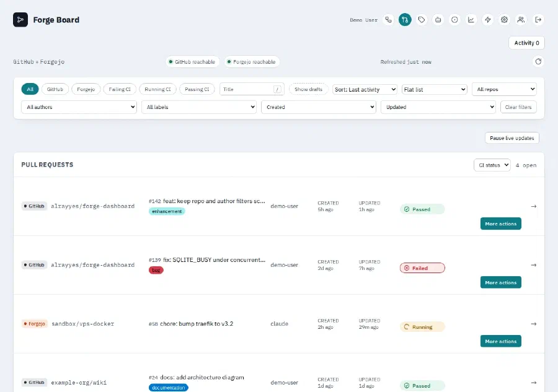The height and width of the screenshot is (392, 558).
Task: Select the All filter pill
Action: [30, 89]
